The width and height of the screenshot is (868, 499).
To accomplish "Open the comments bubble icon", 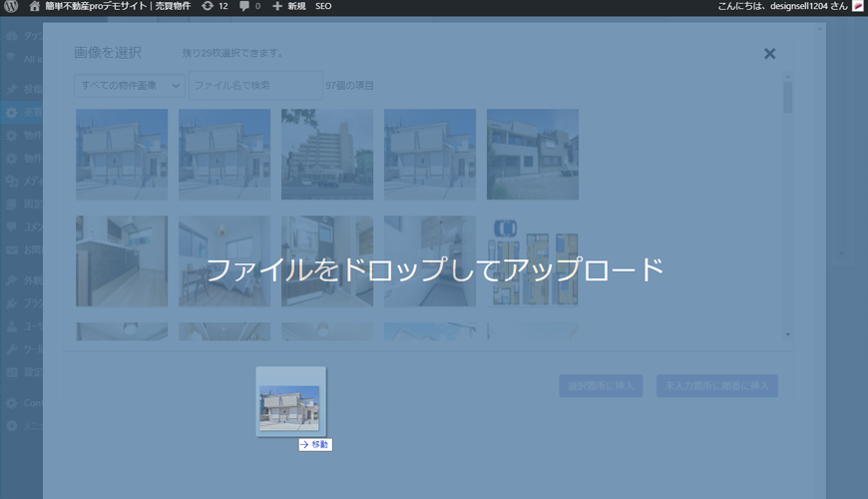I will (x=244, y=7).
